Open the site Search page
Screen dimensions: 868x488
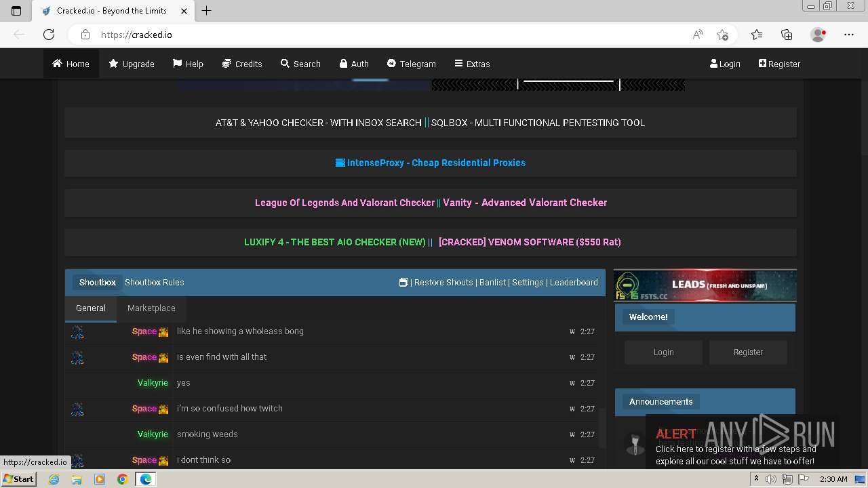tap(300, 64)
